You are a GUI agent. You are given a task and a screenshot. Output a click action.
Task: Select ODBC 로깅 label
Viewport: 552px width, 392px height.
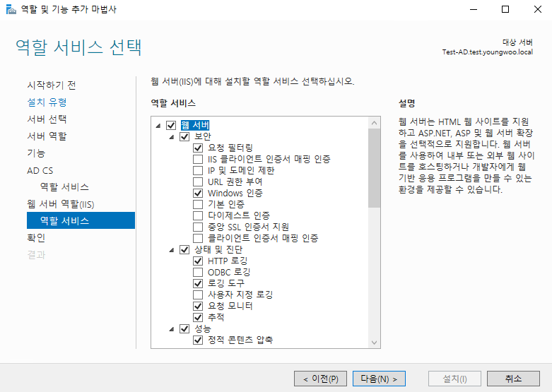[x=229, y=272]
